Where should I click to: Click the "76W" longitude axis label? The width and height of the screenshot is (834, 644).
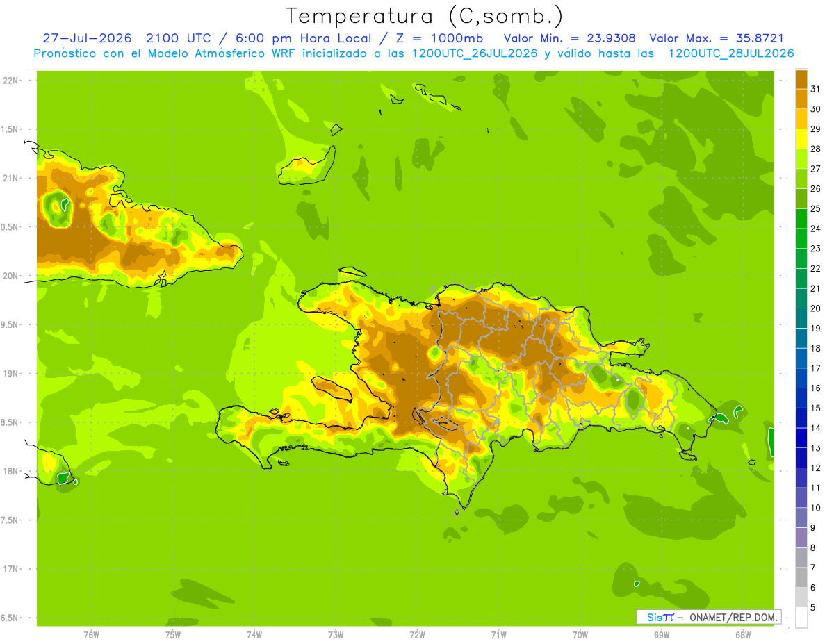[91, 634]
